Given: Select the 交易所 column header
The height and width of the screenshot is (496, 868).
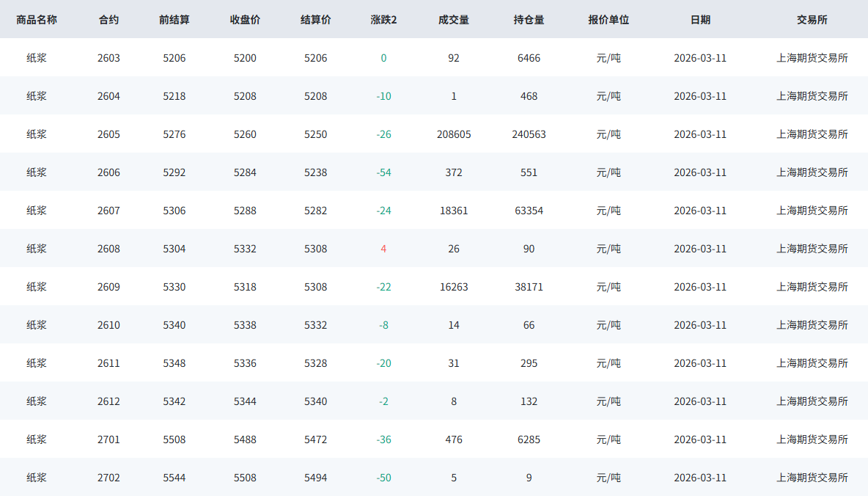Looking at the screenshot, I should pyautogui.click(x=812, y=20).
